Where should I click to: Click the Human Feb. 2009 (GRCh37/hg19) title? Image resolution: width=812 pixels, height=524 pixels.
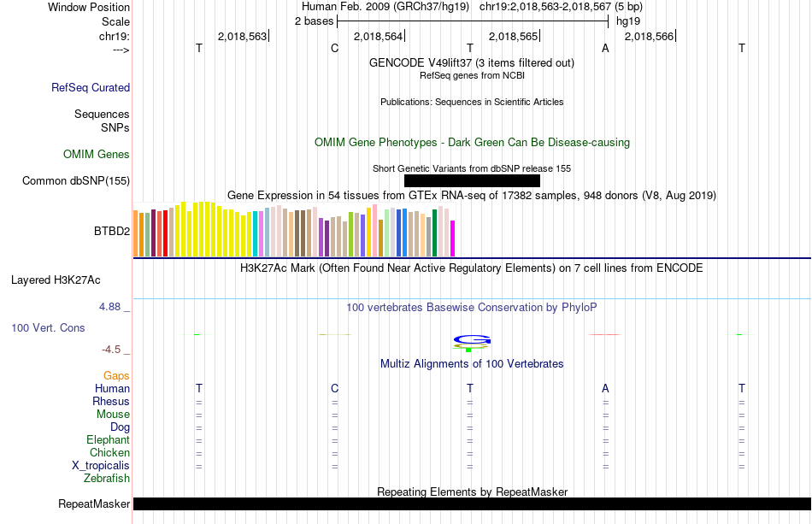click(x=385, y=7)
